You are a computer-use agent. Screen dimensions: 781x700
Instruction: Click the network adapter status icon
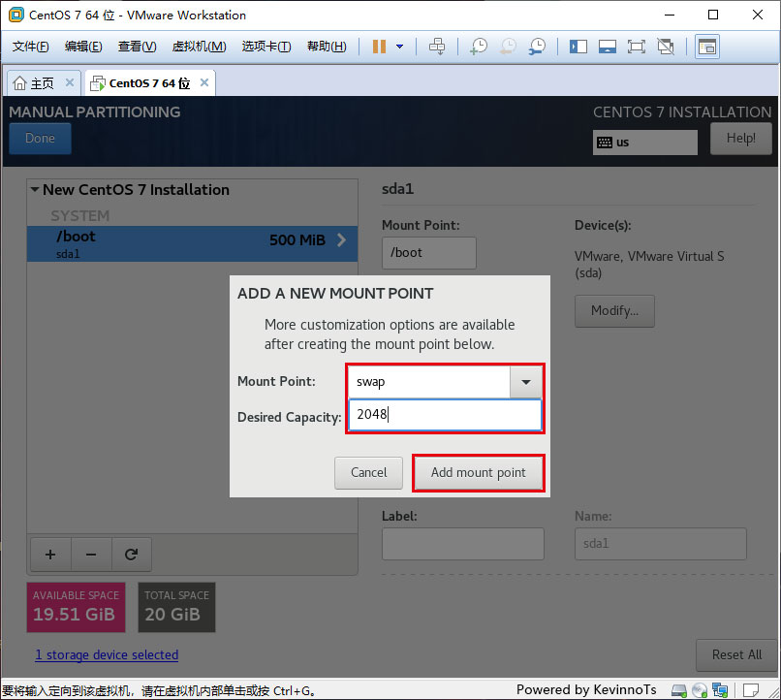click(720, 690)
